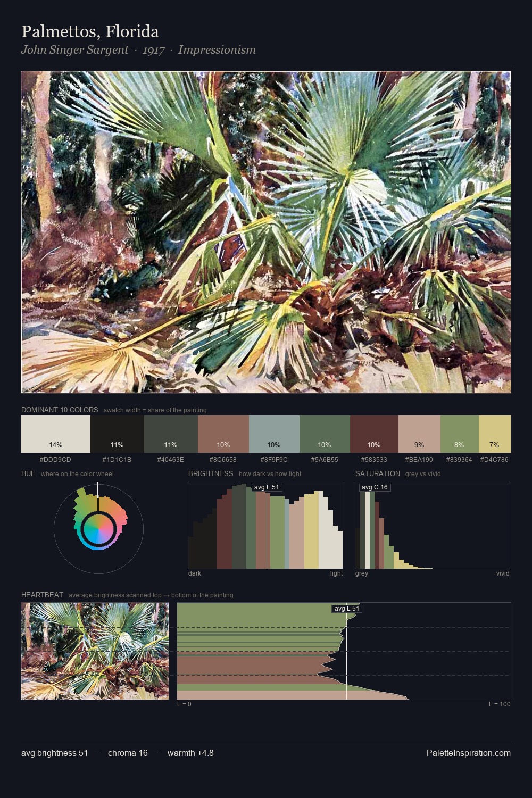Image resolution: width=532 pixels, height=798 pixels.
Task: Click the vivid label under saturation chart
Action: coord(503,573)
